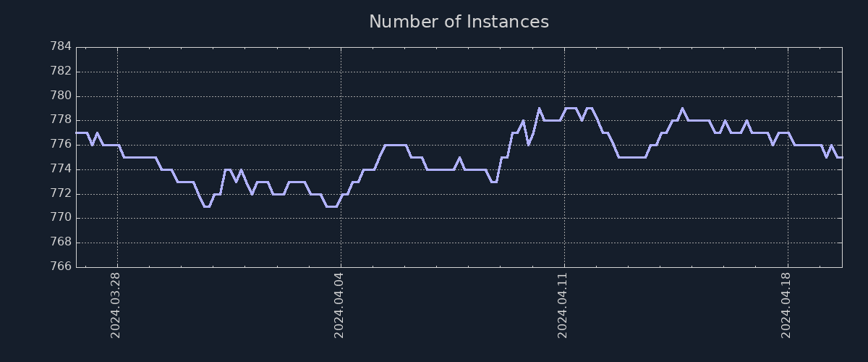Click the 784 y-axis label
This screenshot has width=868, height=362.
[x=61, y=46]
